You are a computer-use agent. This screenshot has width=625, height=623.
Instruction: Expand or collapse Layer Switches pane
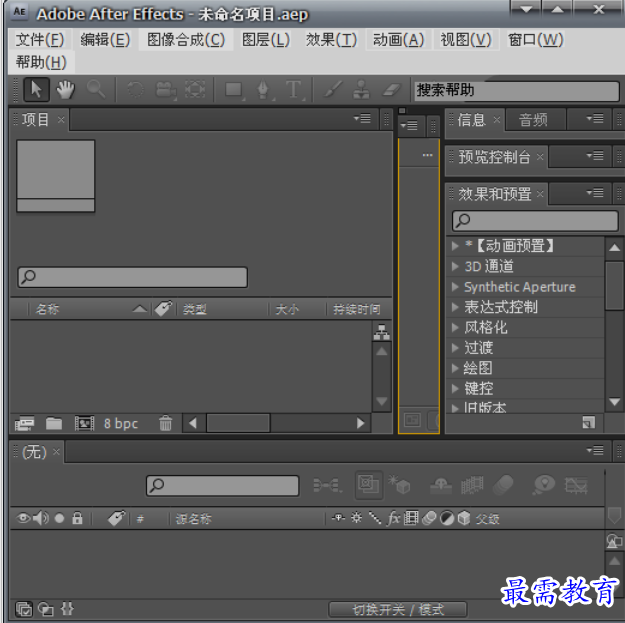[24, 609]
